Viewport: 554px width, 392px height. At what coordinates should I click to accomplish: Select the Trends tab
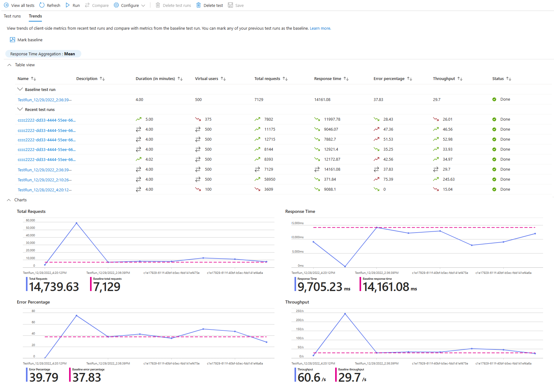[35, 16]
